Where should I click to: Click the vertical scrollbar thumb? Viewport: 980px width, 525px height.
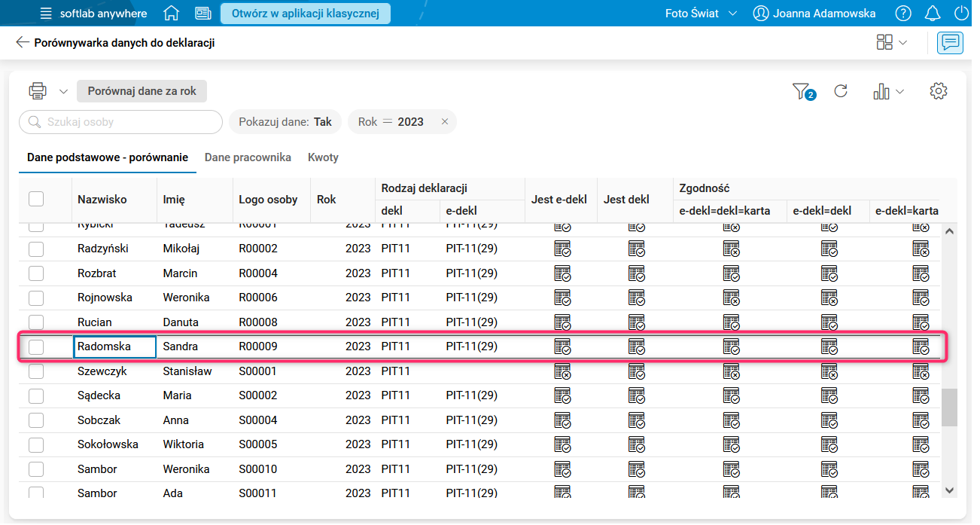[949, 407]
